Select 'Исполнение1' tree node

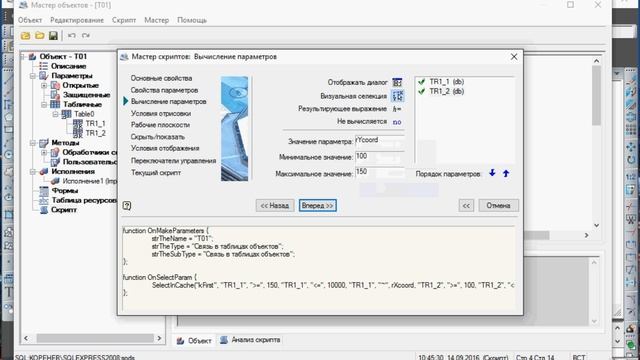(89, 181)
